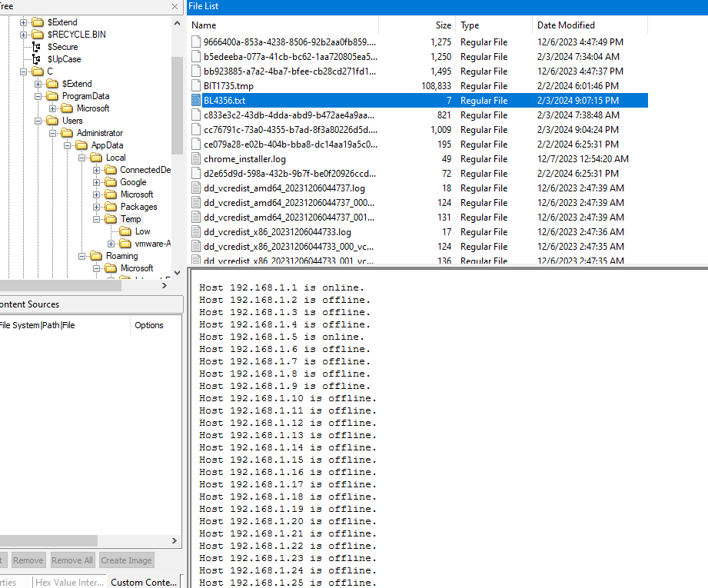Click the 108,833 size cell
The width and height of the screenshot is (708, 588).
pyautogui.click(x=436, y=86)
